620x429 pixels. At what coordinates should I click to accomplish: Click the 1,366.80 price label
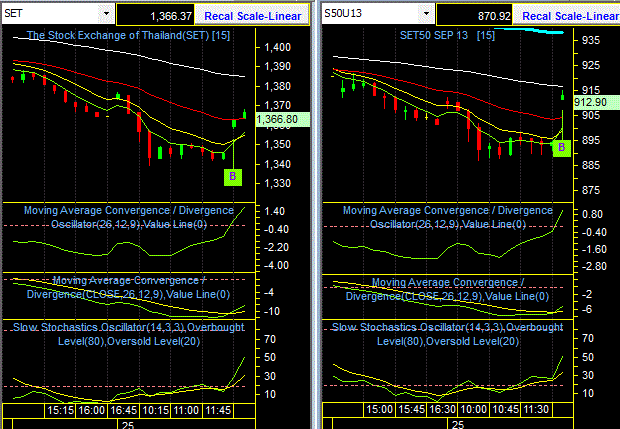tap(283, 119)
